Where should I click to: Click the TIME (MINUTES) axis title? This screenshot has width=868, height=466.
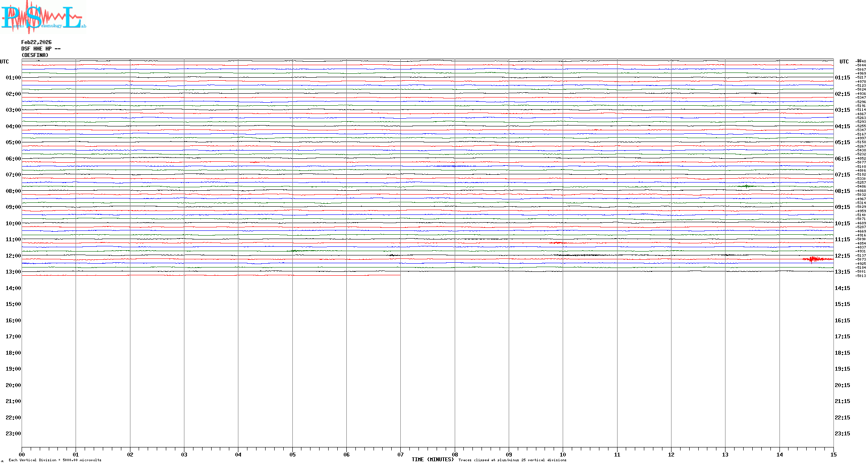coord(432,460)
